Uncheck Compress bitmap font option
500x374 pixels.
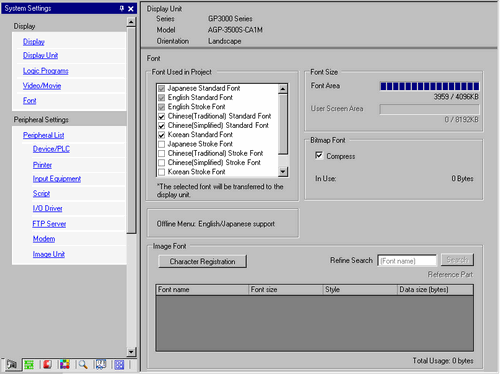[319, 155]
